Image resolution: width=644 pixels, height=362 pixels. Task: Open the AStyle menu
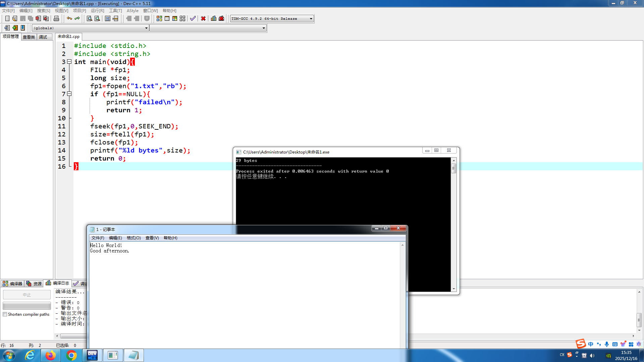[x=132, y=11]
